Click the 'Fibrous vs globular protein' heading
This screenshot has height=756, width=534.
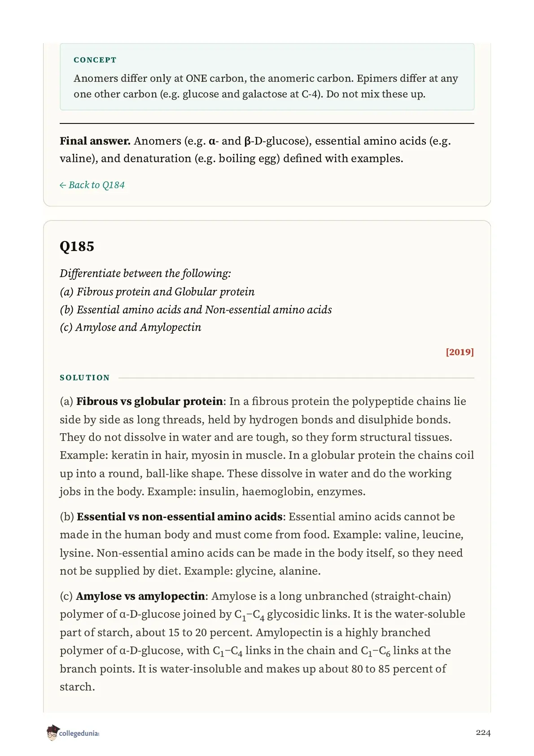(x=149, y=401)
